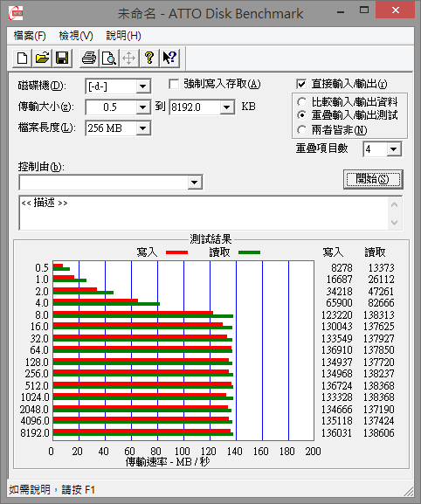Select the 比較輸入/輸出資料 radio button
The height and width of the screenshot is (504, 421).
(301, 102)
